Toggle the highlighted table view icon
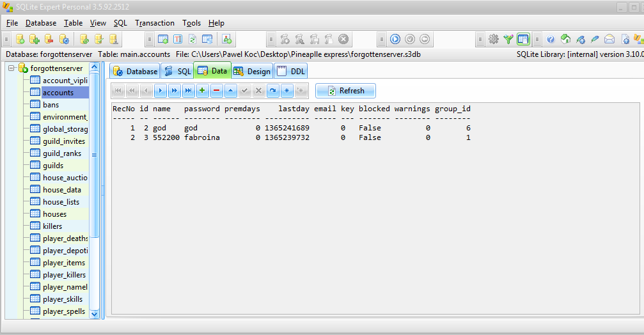644x335 pixels. click(x=523, y=39)
